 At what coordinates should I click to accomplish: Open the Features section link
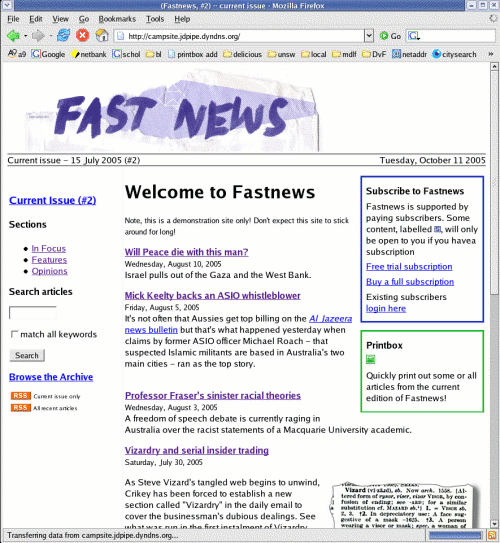pos(49,260)
